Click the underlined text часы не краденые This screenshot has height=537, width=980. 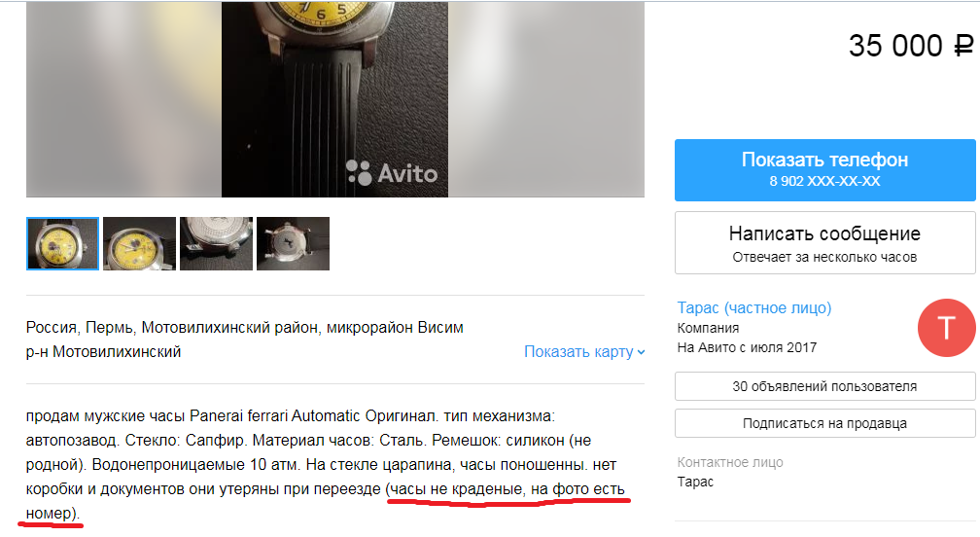[x=457, y=489]
